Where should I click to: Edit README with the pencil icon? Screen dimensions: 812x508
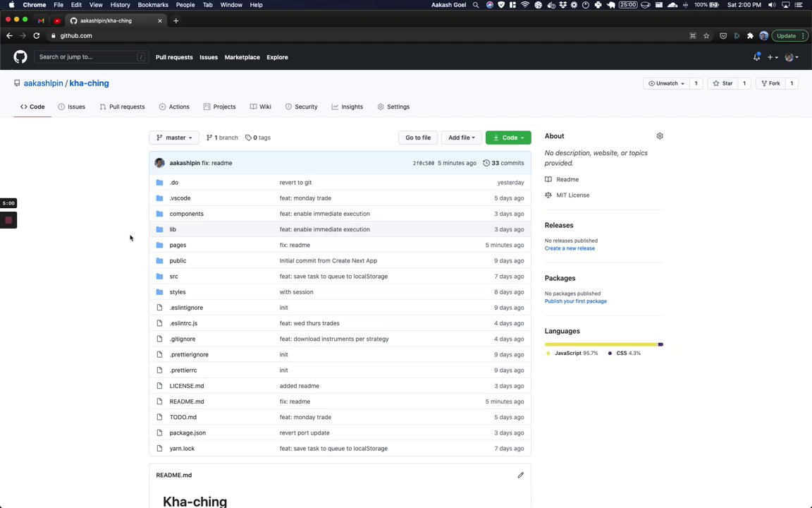click(x=521, y=475)
